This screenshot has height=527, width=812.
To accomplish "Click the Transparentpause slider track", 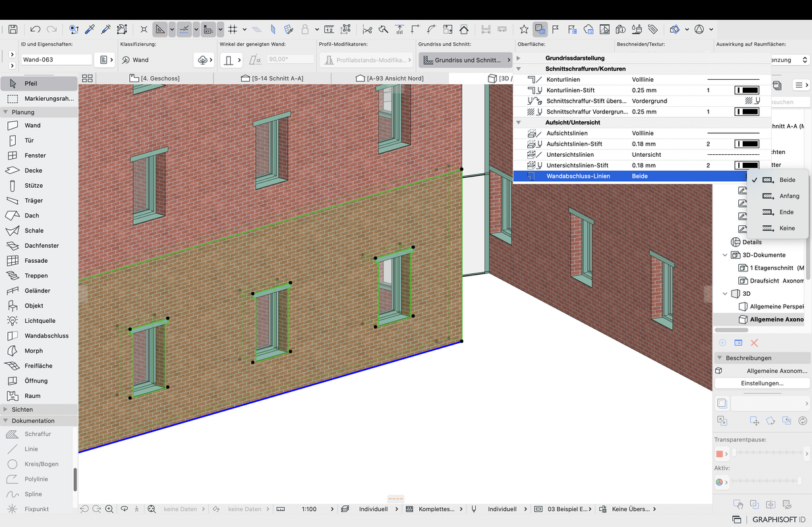I will (768, 454).
